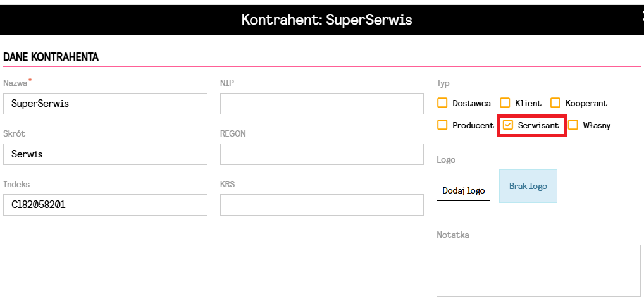Mark the Producent checkbox

tap(442, 125)
